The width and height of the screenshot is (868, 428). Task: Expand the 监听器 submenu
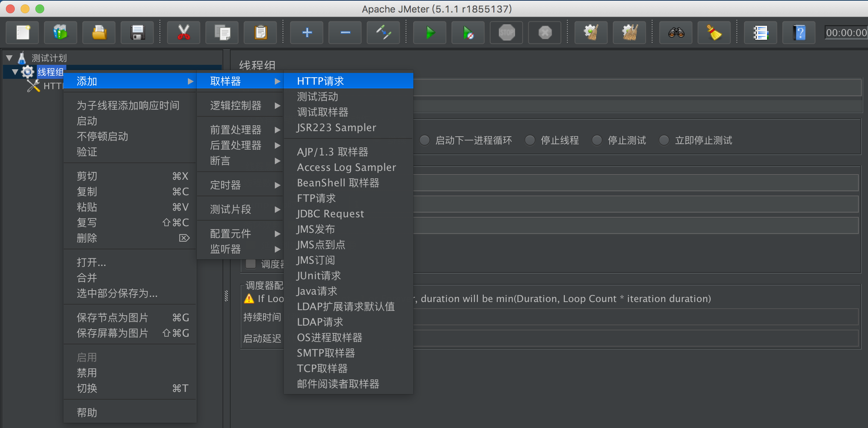tap(240, 249)
